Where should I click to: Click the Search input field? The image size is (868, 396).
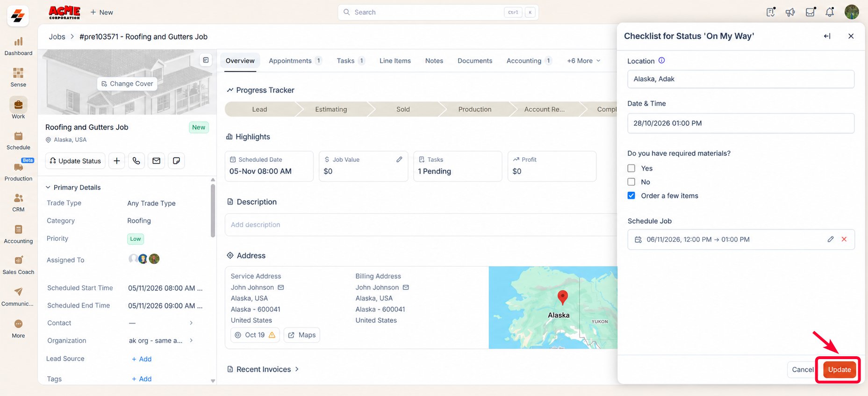point(438,12)
